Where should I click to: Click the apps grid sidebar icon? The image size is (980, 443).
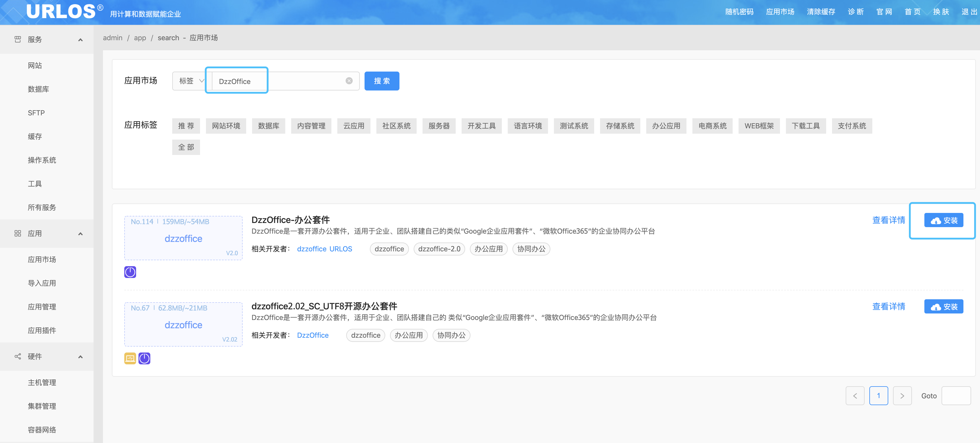pyautogui.click(x=17, y=233)
